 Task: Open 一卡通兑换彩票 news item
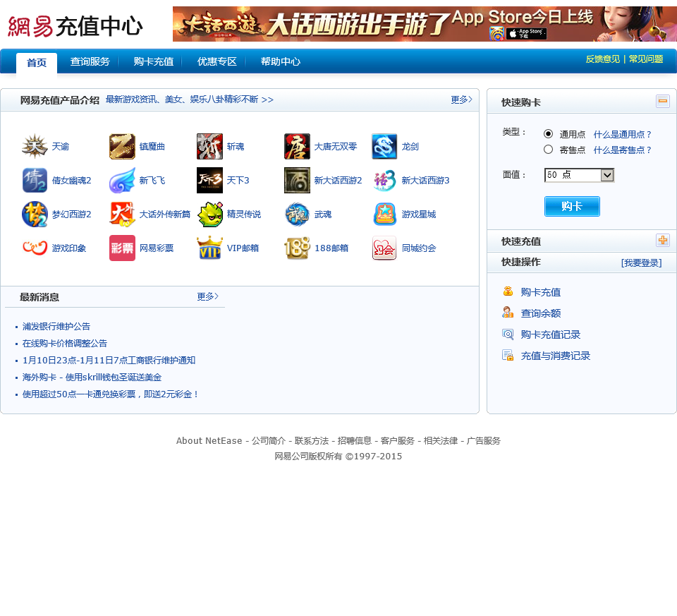pos(110,394)
